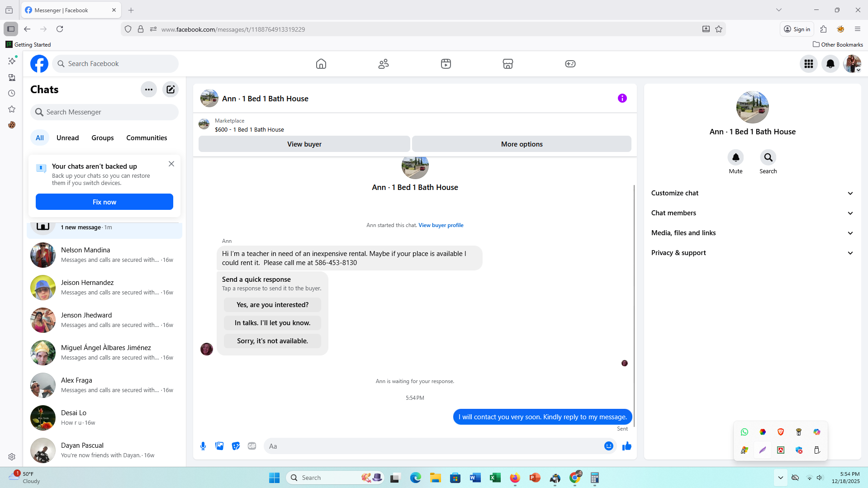
Task: Open the Jeison Hernandez chat
Action: (x=104, y=288)
